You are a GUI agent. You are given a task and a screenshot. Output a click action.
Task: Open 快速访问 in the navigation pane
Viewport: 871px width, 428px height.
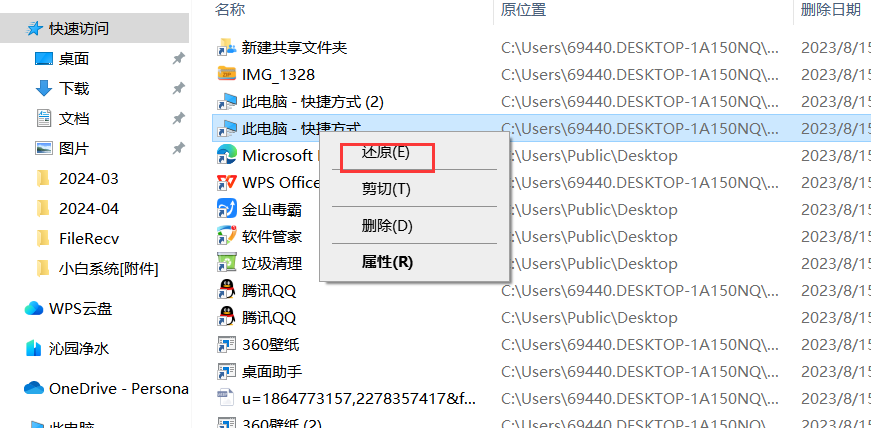pyautogui.click(x=78, y=28)
